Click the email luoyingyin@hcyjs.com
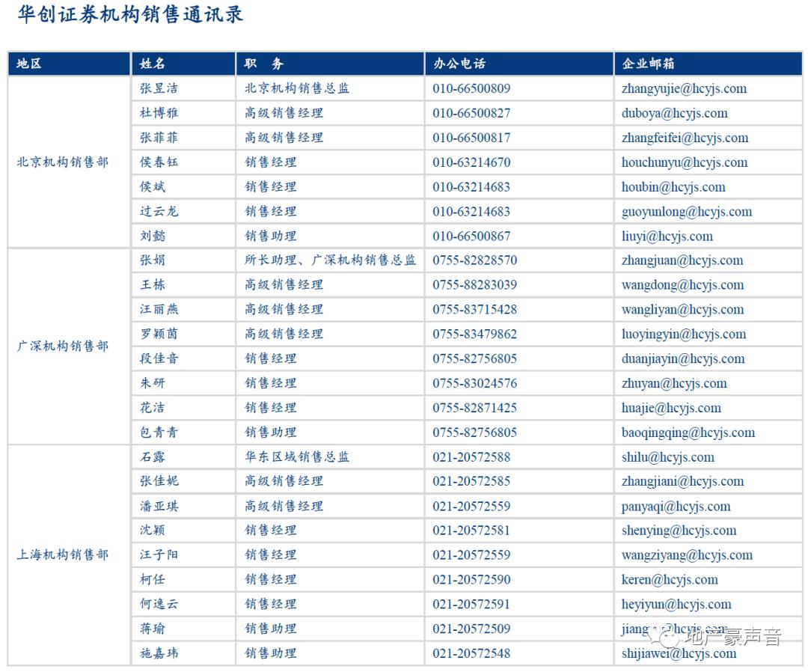 click(683, 335)
